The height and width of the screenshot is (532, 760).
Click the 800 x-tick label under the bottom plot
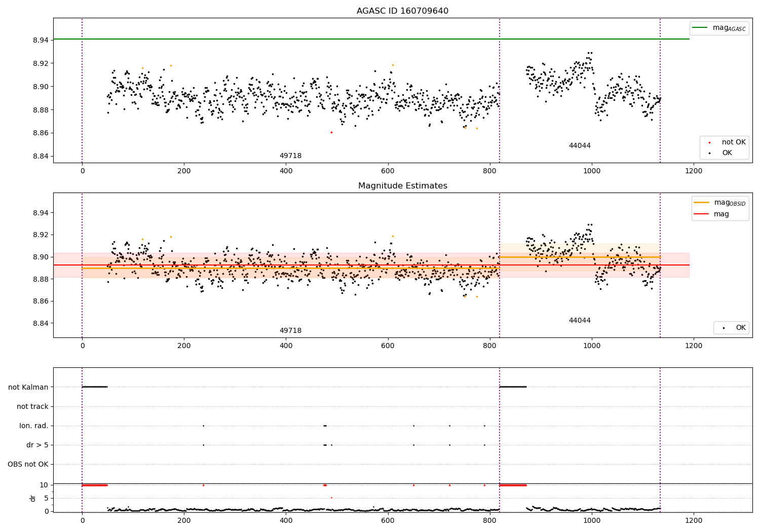tap(490, 520)
